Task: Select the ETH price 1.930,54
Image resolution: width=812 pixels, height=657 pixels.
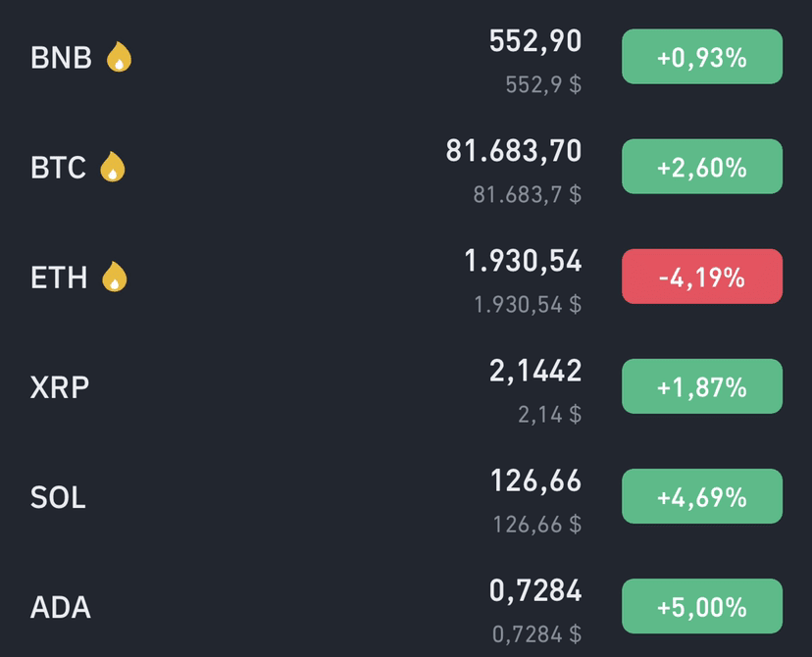Action: 523,261
